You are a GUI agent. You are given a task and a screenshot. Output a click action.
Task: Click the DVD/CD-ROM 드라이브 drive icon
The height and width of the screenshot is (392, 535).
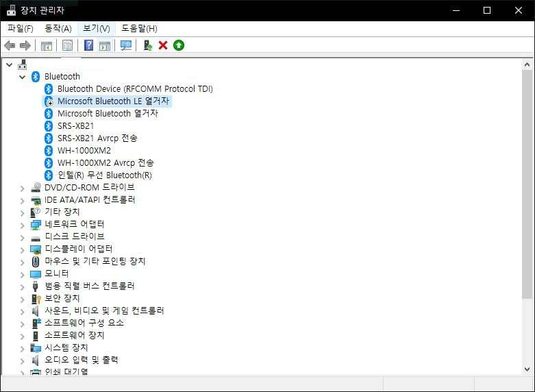[x=36, y=188]
